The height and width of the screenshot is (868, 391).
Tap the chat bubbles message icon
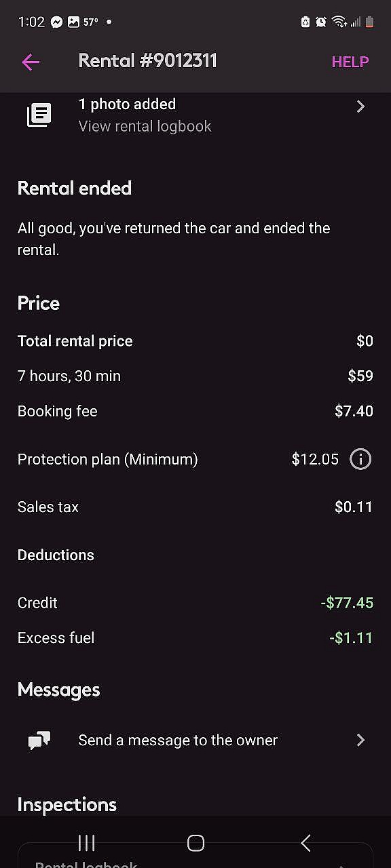[39, 741]
